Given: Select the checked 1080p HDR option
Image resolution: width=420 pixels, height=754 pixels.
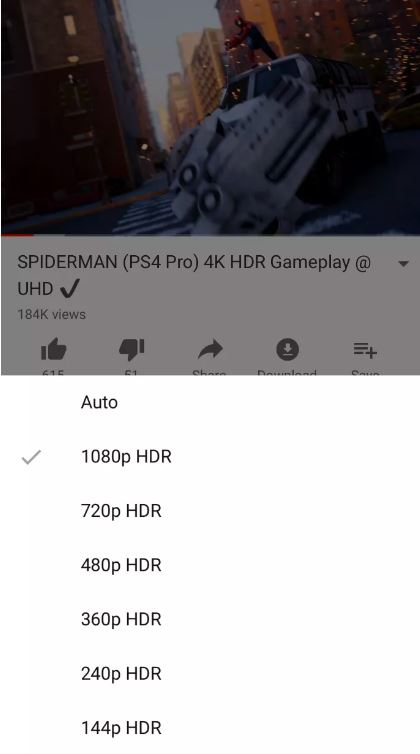Looking at the screenshot, I should (210, 456).
